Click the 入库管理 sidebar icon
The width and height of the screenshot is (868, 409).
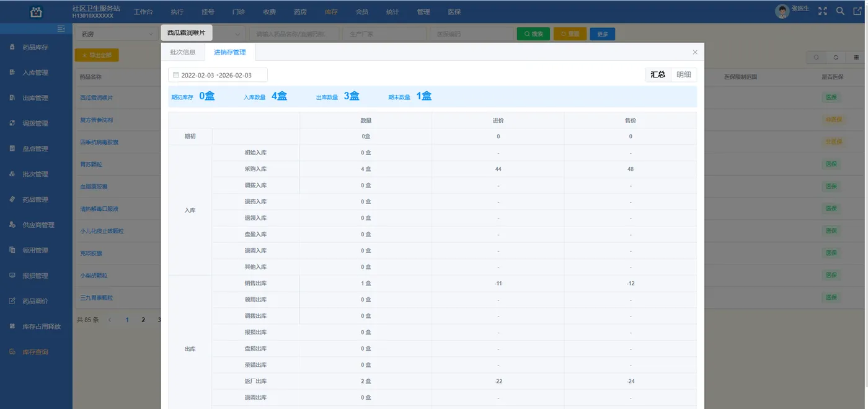pos(12,73)
